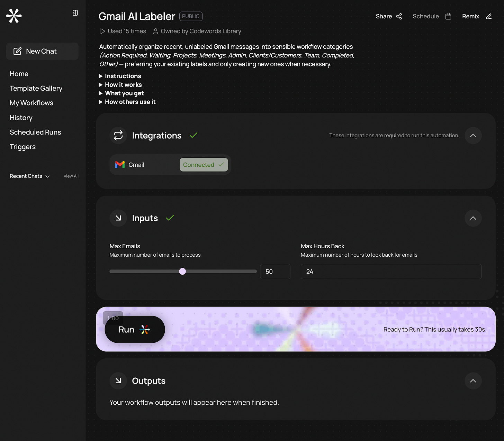
Task: Open the Home page
Action: coord(19,74)
